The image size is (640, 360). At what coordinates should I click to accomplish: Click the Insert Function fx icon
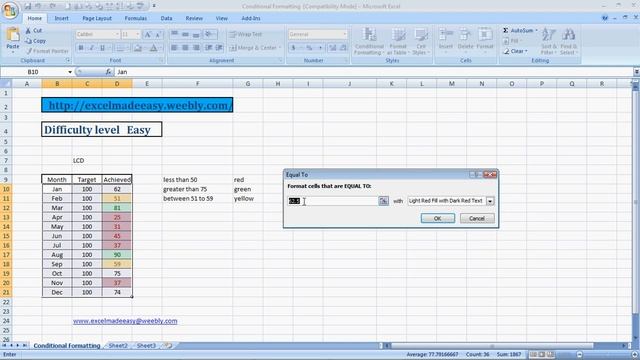click(x=108, y=72)
